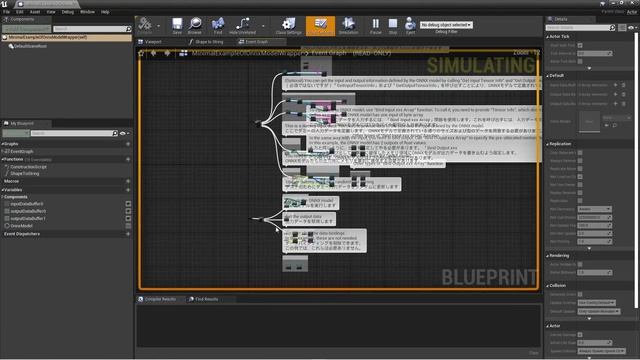Click the Browse toolbar icon
Image resolution: width=640 pixels, height=360 pixels.
tap(195, 25)
